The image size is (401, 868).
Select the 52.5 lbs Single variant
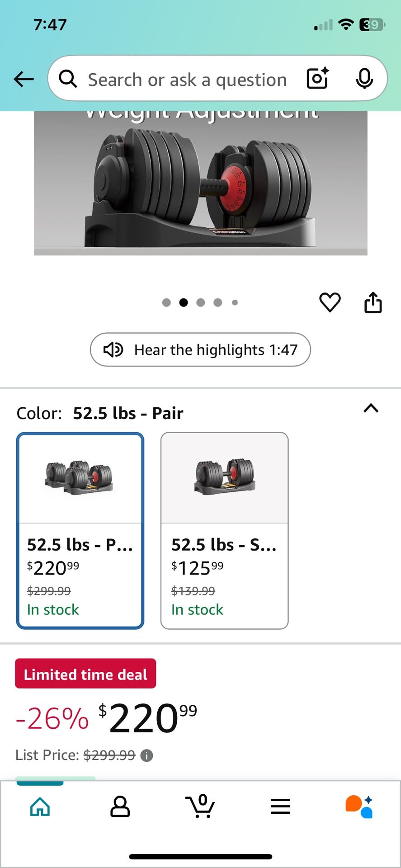pos(224,529)
